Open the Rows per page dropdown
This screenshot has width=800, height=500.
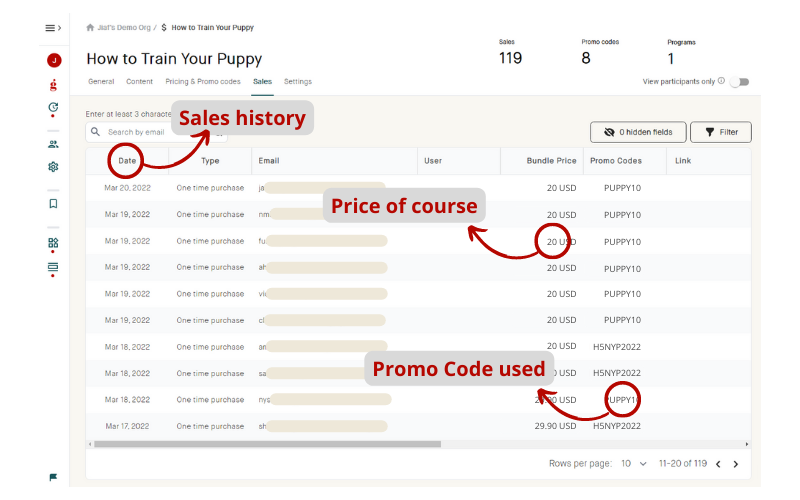(634, 464)
